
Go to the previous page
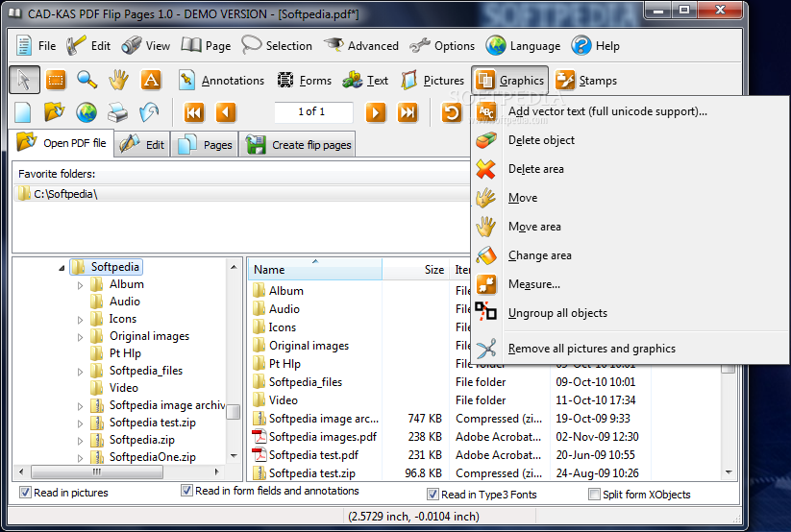(x=226, y=112)
